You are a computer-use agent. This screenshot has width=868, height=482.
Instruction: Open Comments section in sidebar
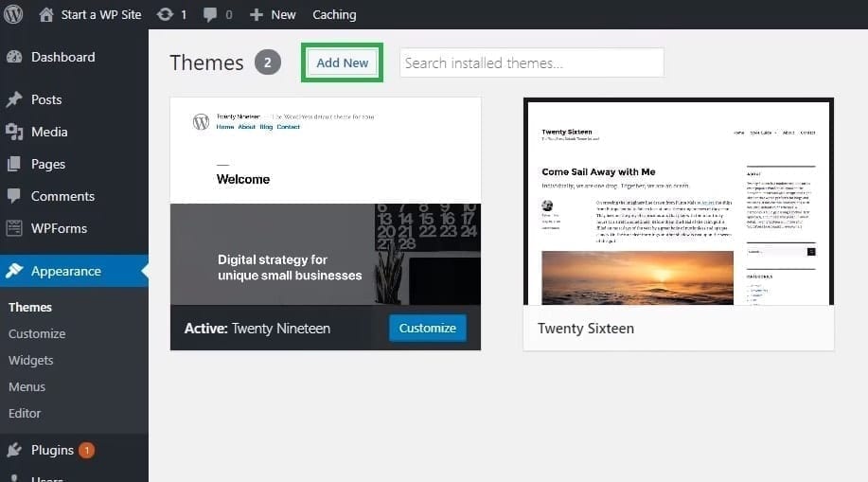(62, 196)
